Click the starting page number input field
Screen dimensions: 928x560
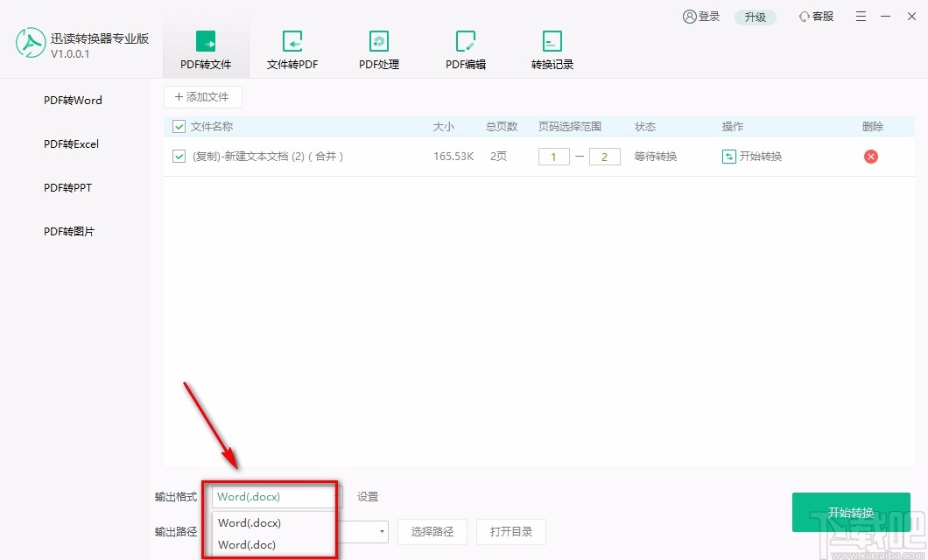pos(553,156)
